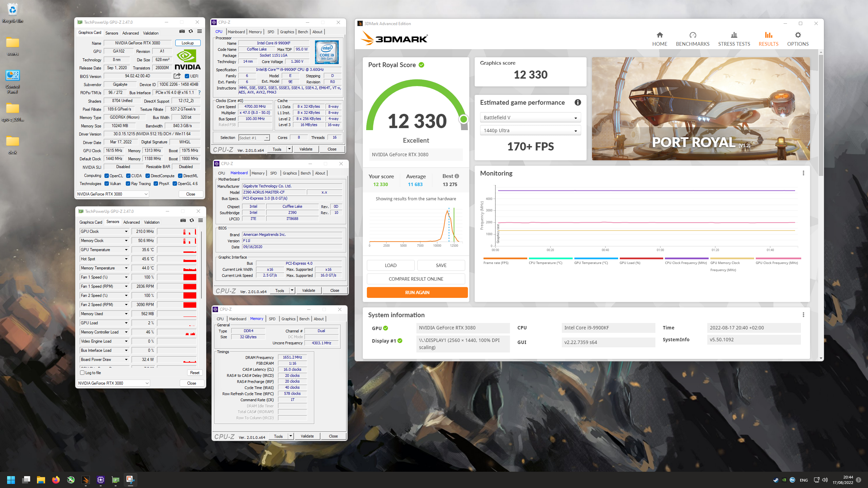Open the Monitoring panel three-dot menu

pyautogui.click(x=803, y=173)
